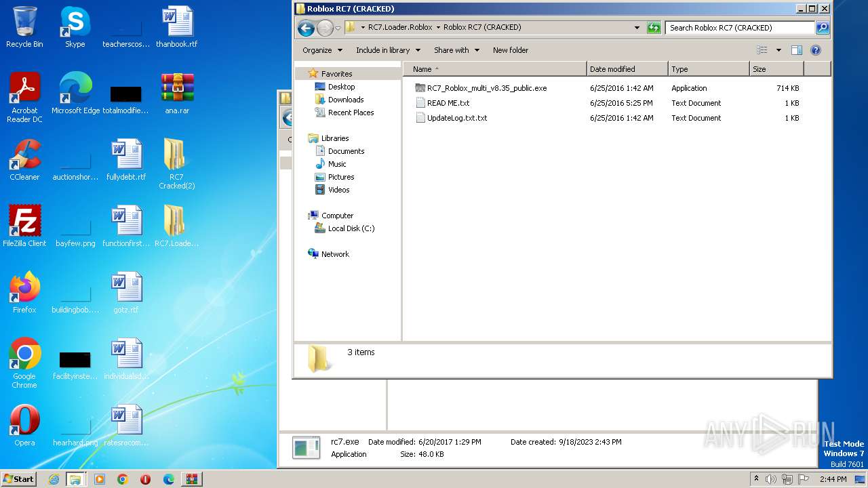
Task: Select READ ME.txt file
Action: (448, 103)
